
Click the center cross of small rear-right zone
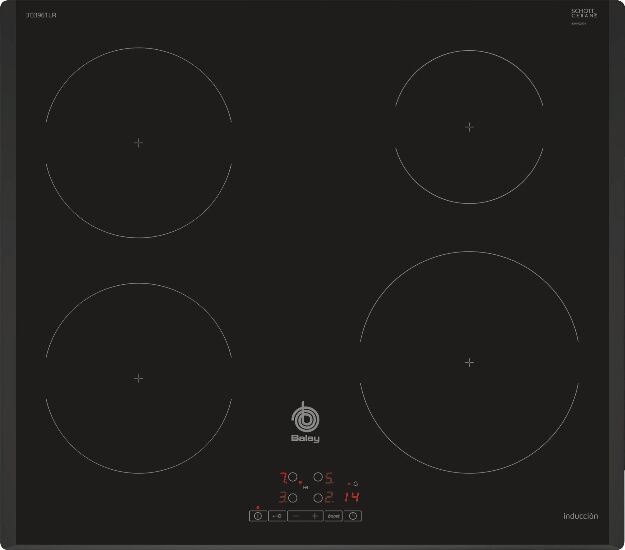point(470,127)
